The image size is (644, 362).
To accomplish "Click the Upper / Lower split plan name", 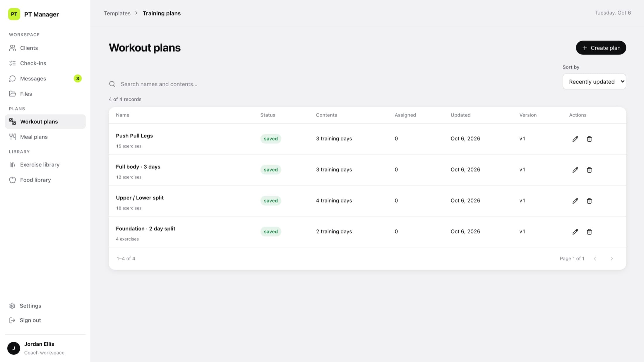I will coord(140,198).
